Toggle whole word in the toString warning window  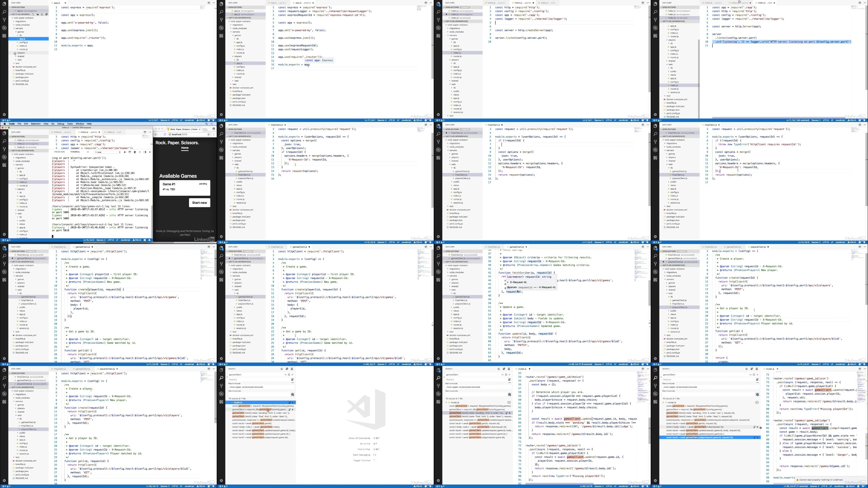pyautogui.click(x=754, y=375)
